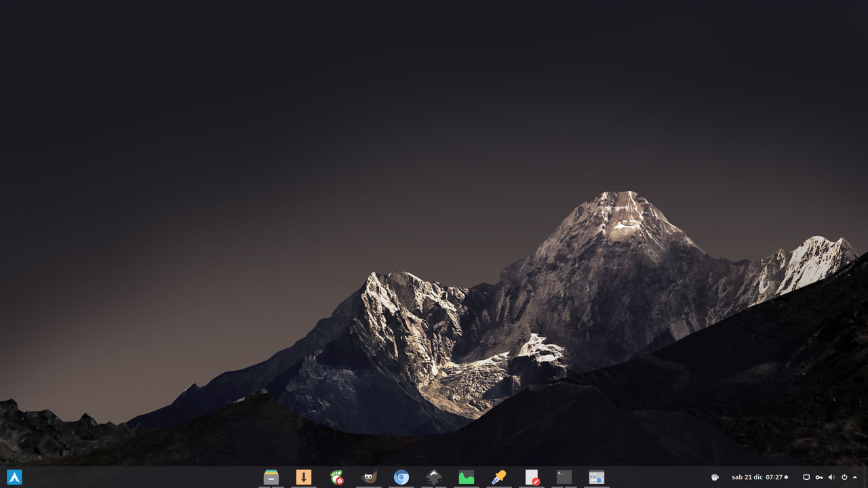This screenshot has height=488, width=868.
Task: Open the window settings tweaks app
Action: click(597, 477)
